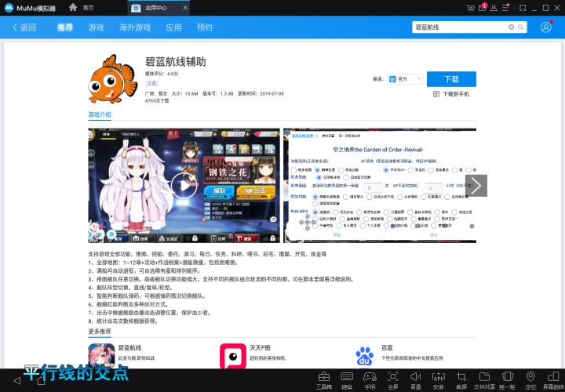This screenshot has width=565, height=392.
Task: Click description line 4 about 舰队阵型切换
Action: 130,288
